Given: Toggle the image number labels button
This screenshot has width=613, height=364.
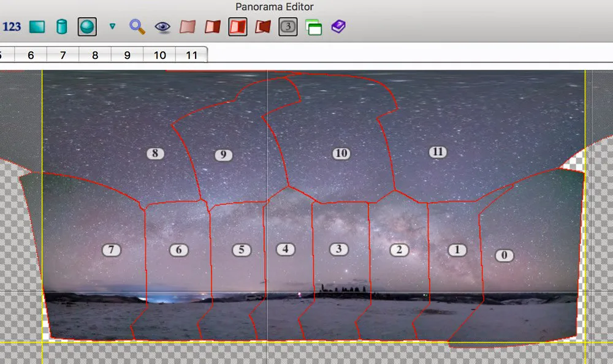Looking at the screenshot, I should pos(288,27).
